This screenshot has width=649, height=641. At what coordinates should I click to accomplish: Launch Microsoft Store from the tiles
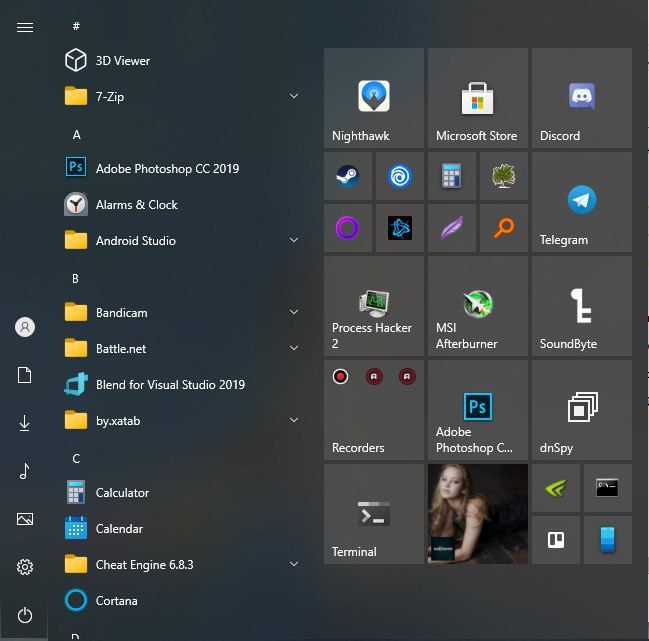click(478, 98)
